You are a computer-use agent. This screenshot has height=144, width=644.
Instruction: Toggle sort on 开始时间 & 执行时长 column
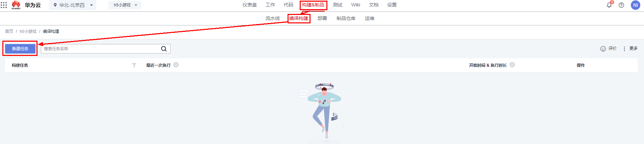pyautogui.click(x=512, y=65)
